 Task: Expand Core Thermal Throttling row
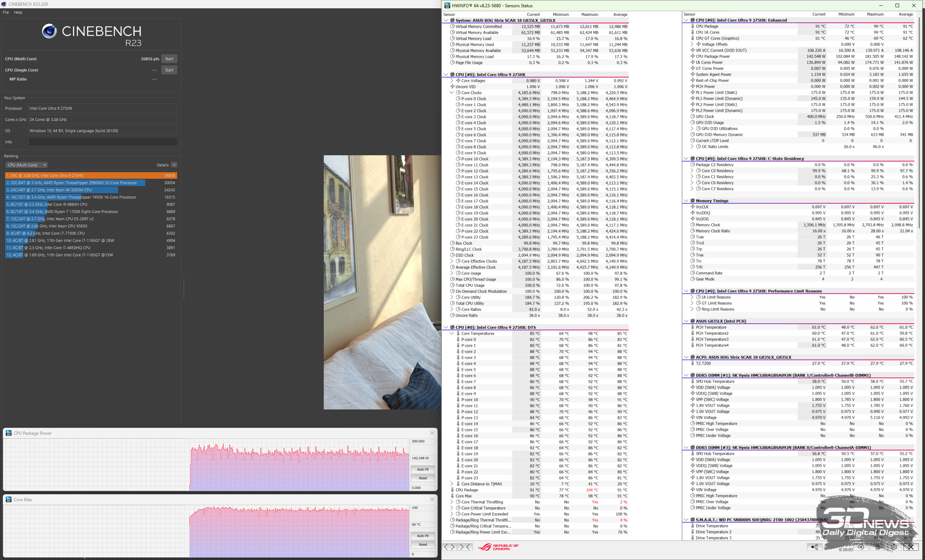point(452,502)
